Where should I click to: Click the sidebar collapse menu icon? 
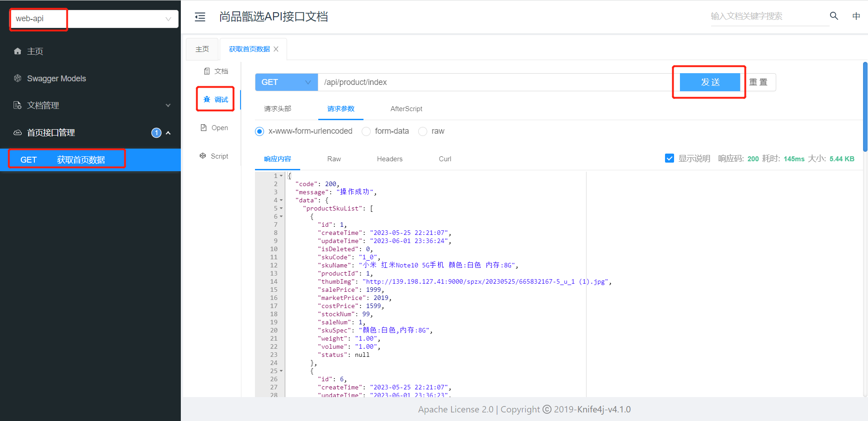pyautogui.click(x=200, y=17)
